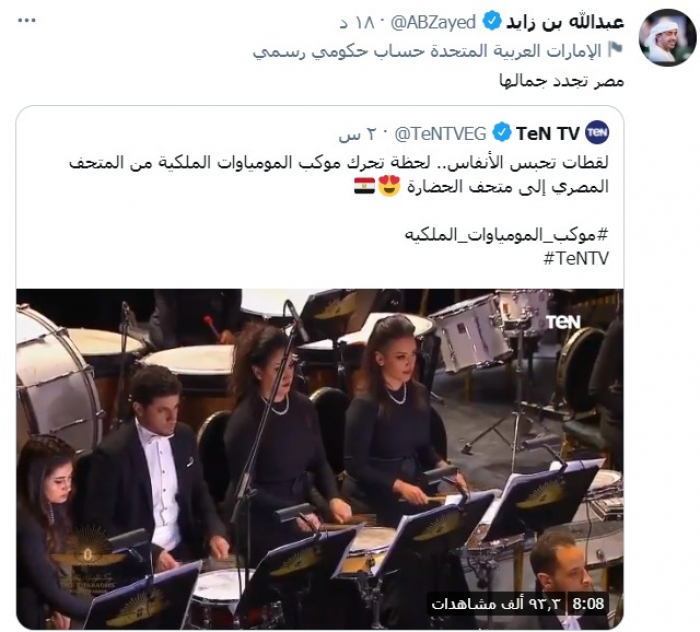The image size is (700, 632).
Task: Click the ٩٢٫٢ ألف مشاهدات view count
Action: click(x=496, y=604)
